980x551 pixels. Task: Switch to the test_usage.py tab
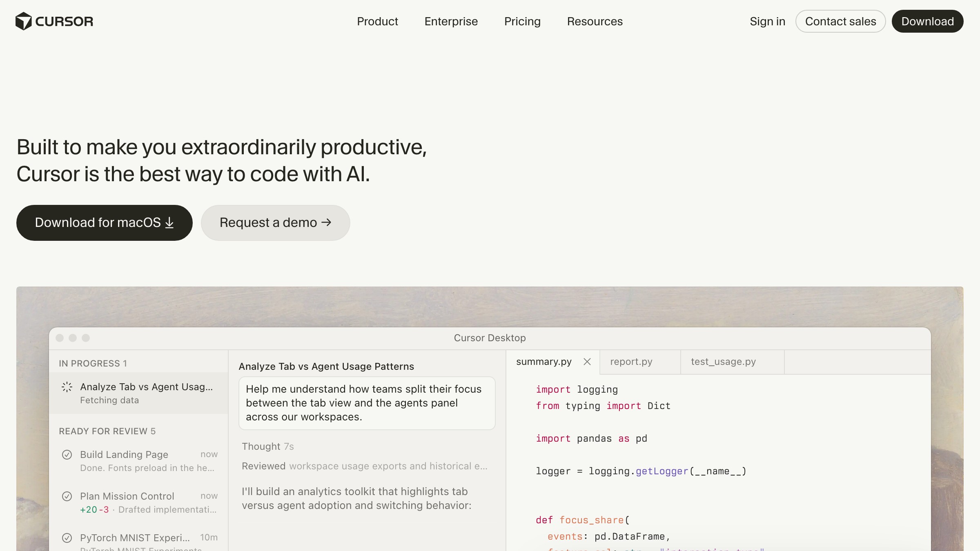click(x=732, y=362)
